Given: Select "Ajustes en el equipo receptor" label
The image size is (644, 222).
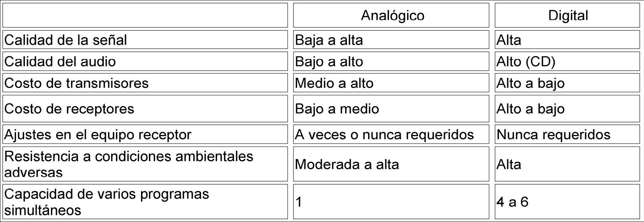Looking at the screenshot, I should (x=98, y=135).
